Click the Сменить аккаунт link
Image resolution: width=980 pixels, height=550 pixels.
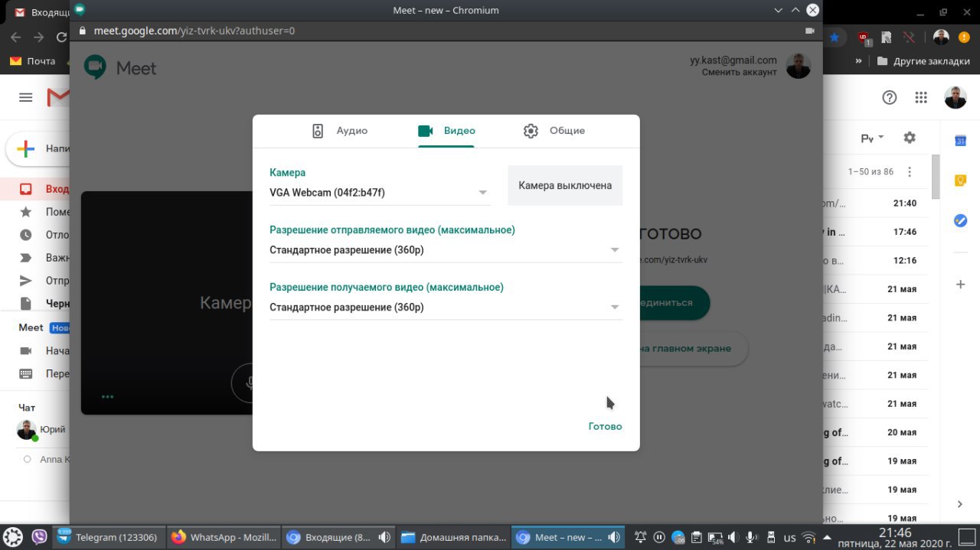(739, 72)
